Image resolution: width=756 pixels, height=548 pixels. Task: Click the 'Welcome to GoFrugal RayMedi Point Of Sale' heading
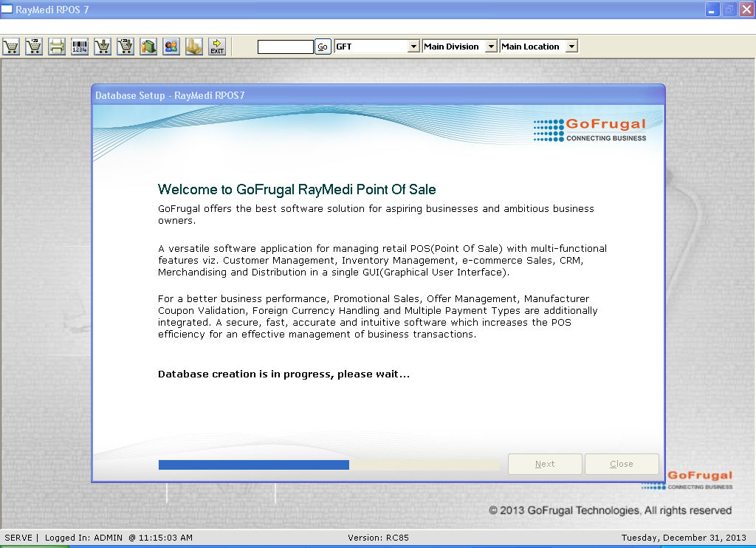pyautogui.click(x=297, y=189)
